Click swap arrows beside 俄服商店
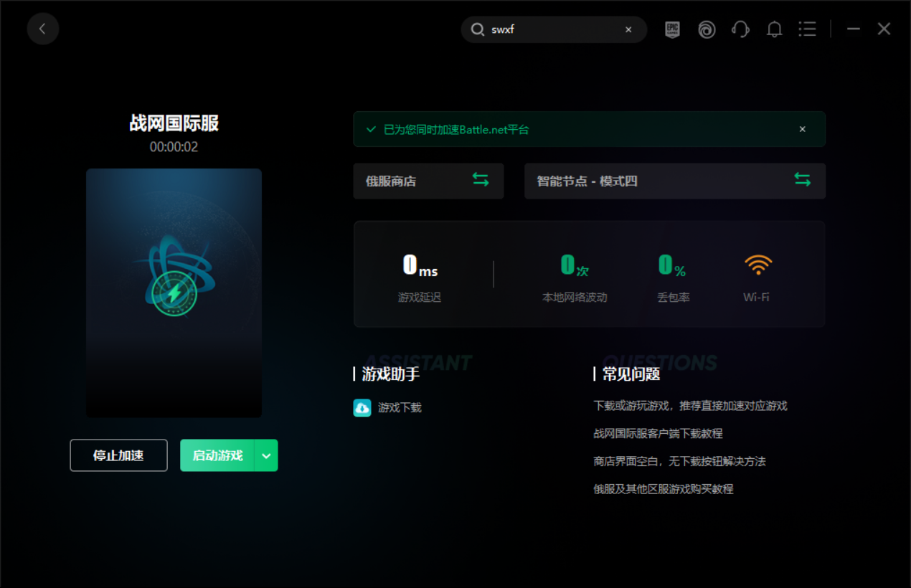Image resolution: width=911 pixels, height=588 pixels. (481, 180)
